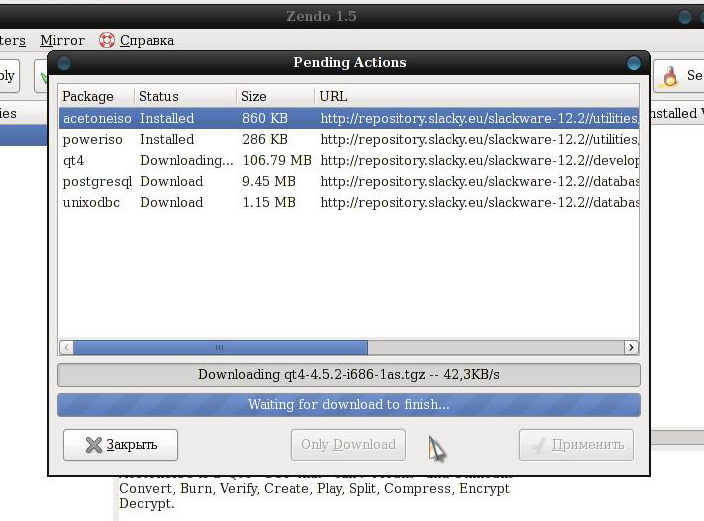Select the unixodbc package row

(x=348, y=203)
